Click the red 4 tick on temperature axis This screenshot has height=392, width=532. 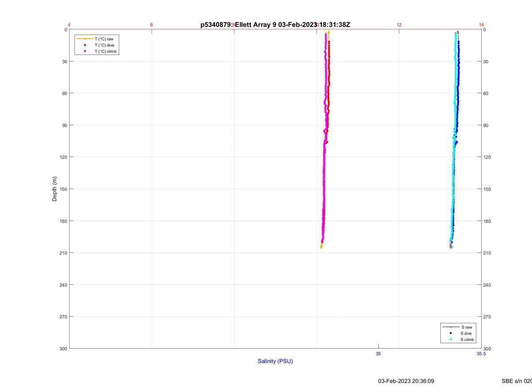click(x=69, y=25)
